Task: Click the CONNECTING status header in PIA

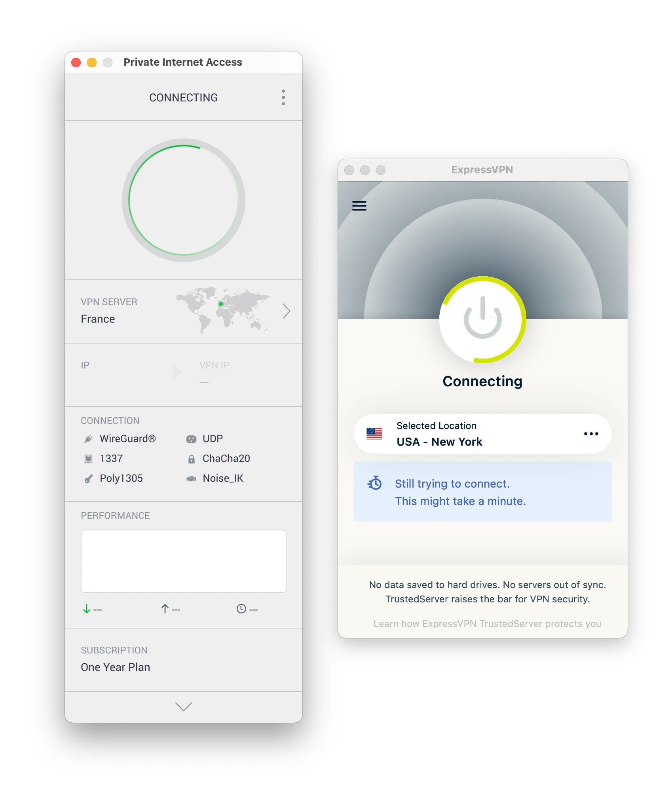Action: [184, 98]
